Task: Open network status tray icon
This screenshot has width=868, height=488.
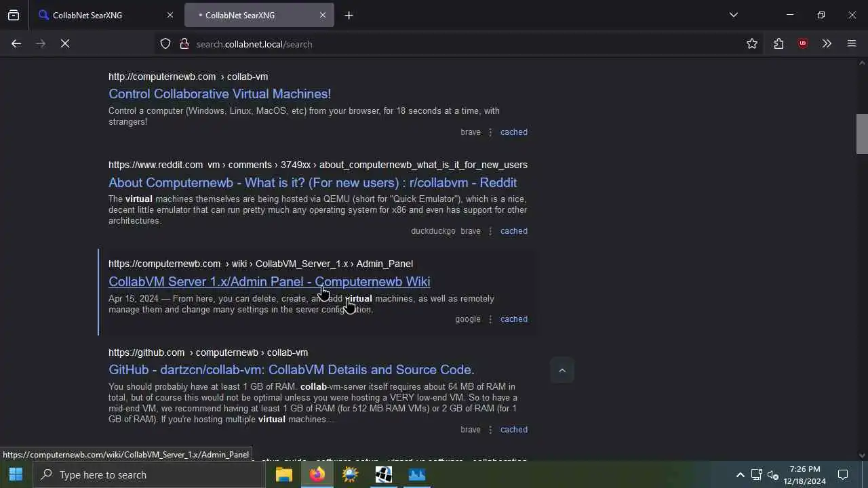Action: click(x=756, y=474)
